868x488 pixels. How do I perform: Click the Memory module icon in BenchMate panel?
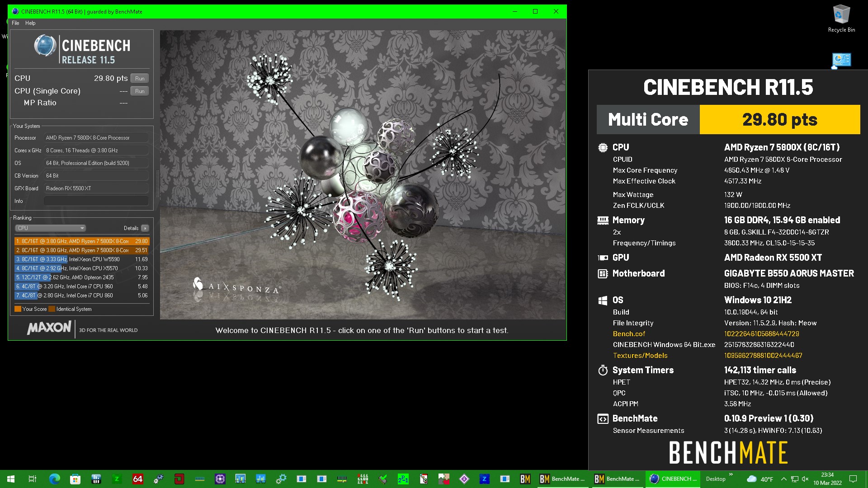click(x=603, y=221)
